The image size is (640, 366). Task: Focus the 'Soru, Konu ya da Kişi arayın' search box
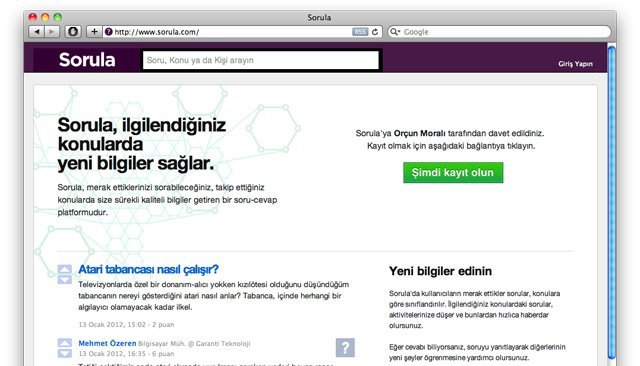coord(261,60)
